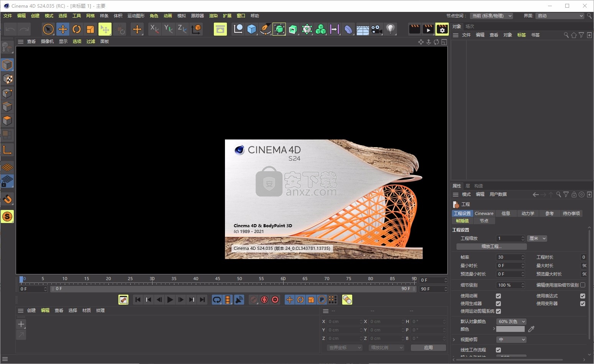The height and width of the screenshot is (364, 594).
Task: Open the 世界坐标 dropdown
Action: (x=345, y=348)
